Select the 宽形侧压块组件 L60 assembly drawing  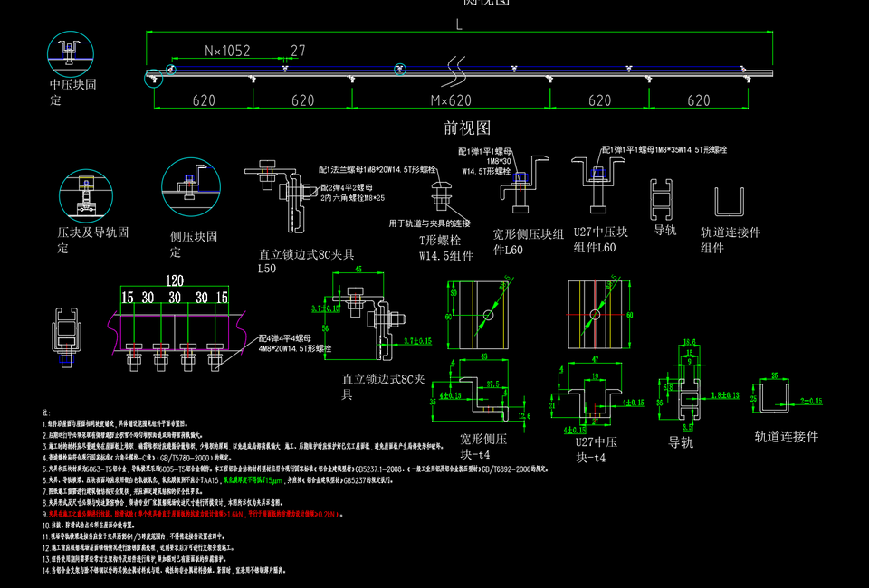pos(522,179)
